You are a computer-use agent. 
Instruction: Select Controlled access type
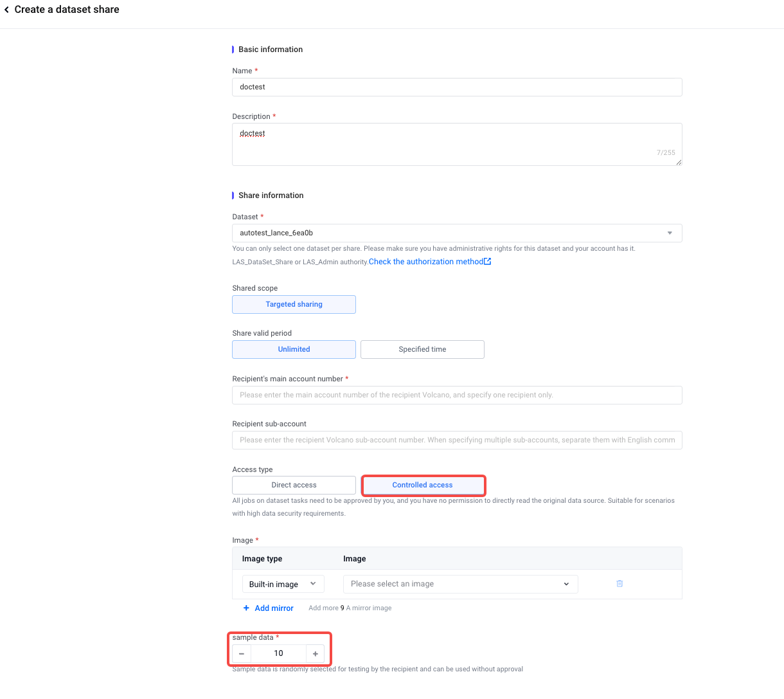422,486
